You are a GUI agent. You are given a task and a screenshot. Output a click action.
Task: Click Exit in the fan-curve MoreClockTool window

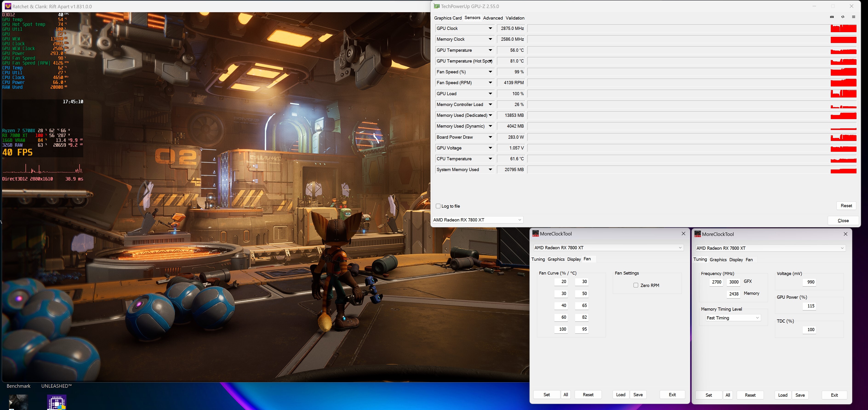click(672, 395)
